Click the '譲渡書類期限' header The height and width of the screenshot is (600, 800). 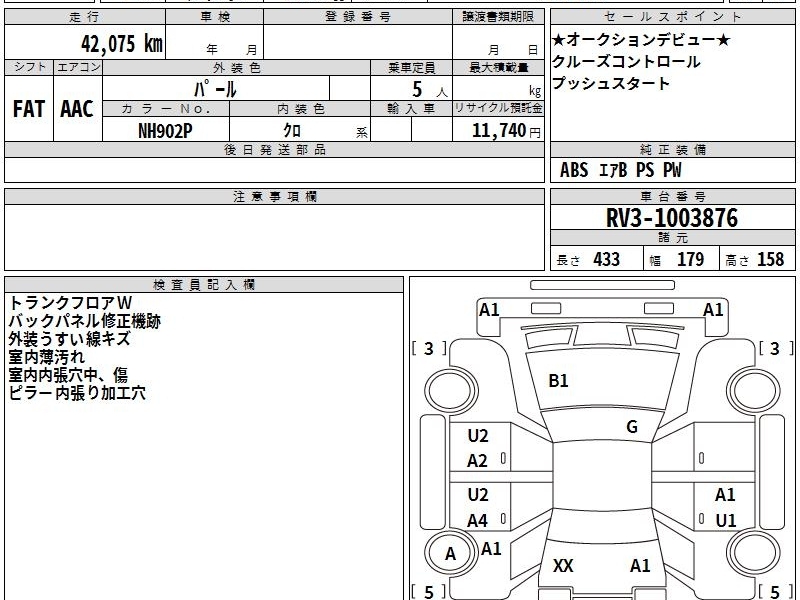pos(498,17)
